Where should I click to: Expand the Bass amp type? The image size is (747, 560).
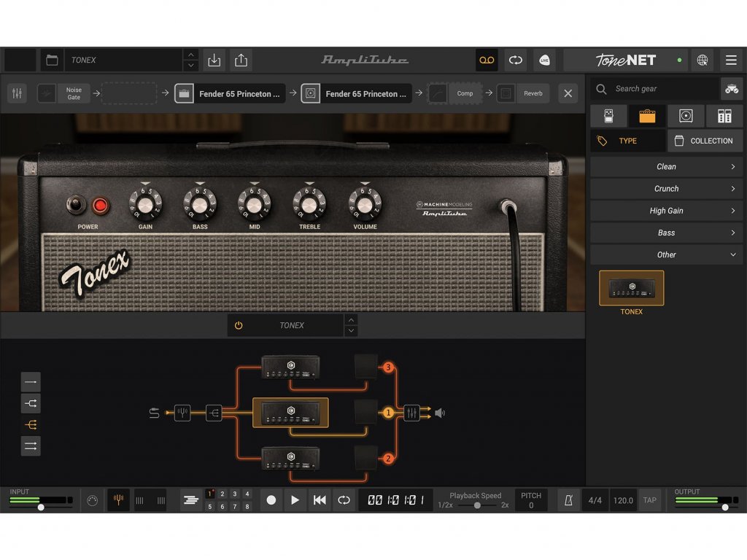pos(667,233)
